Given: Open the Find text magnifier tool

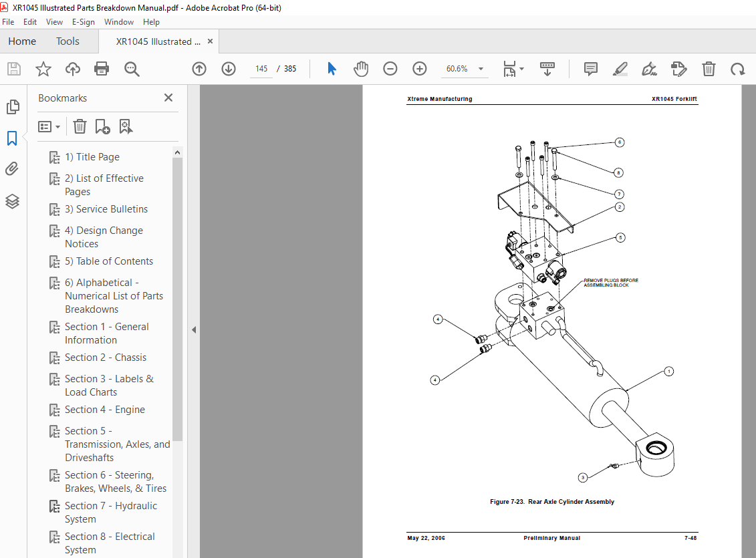Looking at the screenshot, I should [x=132, y=69].
